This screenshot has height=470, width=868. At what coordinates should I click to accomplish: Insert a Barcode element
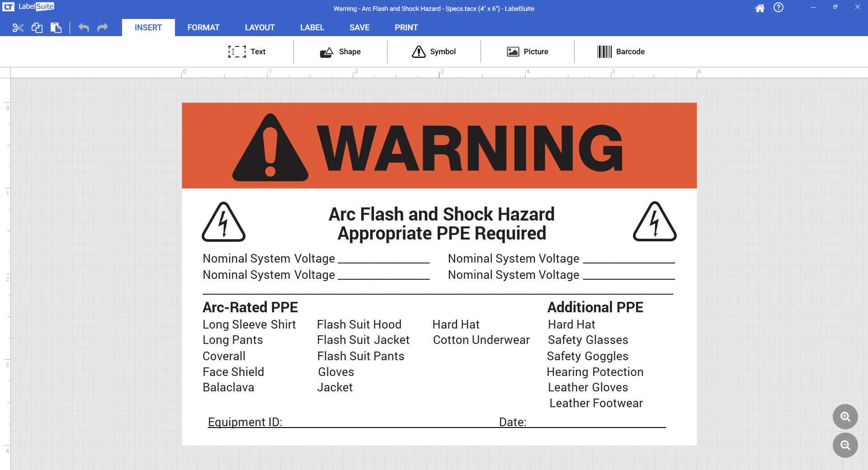(x=621, y=52)
